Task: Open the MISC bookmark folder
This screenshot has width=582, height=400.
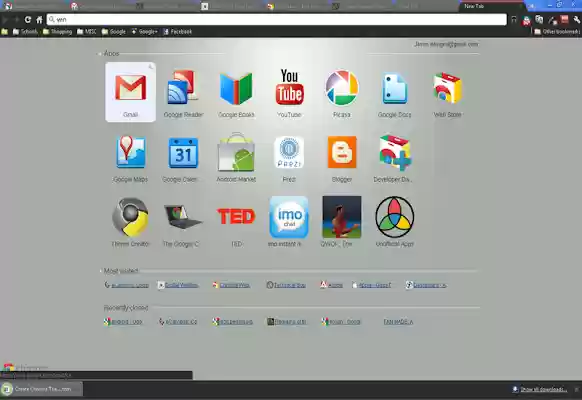Action: pos(86,32)
